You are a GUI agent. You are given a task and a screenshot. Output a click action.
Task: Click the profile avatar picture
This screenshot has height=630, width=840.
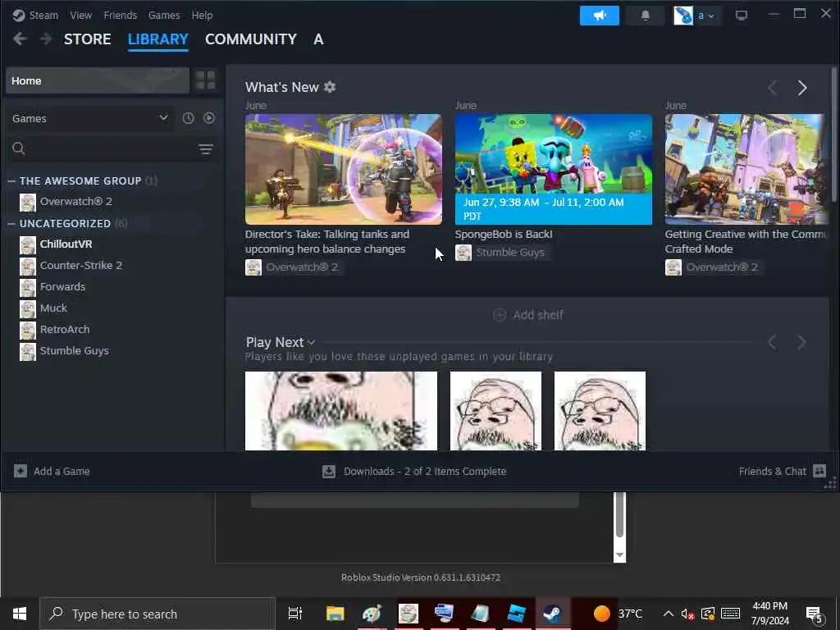(x=683, y=16)
